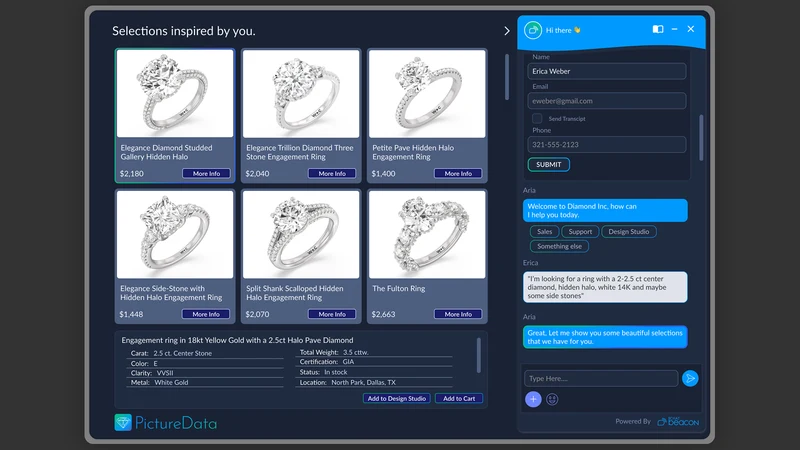Click the 'Certification: GIA' row
This screenshot has height=450, width=800.
(374, 362)
